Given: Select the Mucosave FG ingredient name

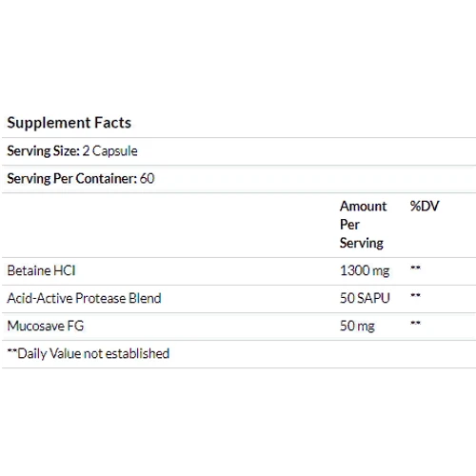Looking at the screenshot, I should click(46, 326).
